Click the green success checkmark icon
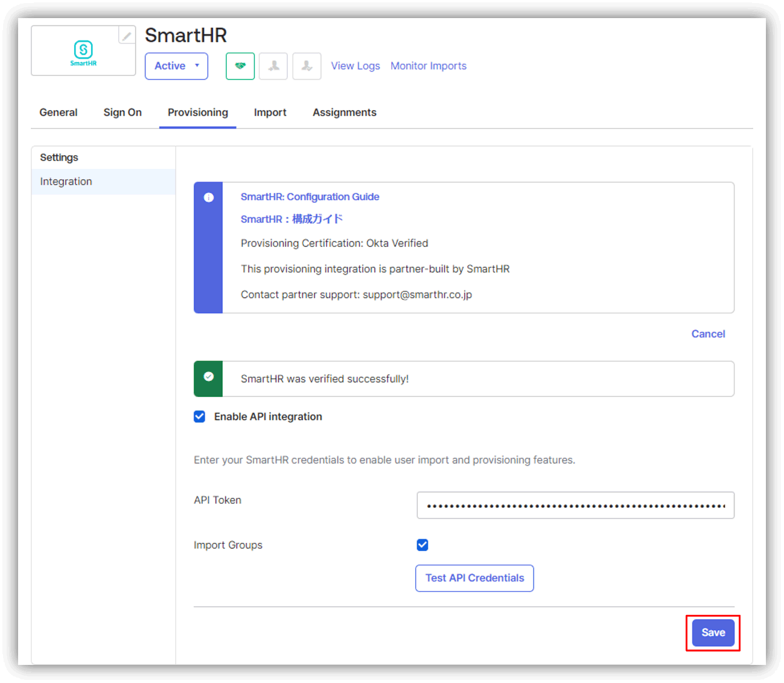 click(x=209, y=377)
